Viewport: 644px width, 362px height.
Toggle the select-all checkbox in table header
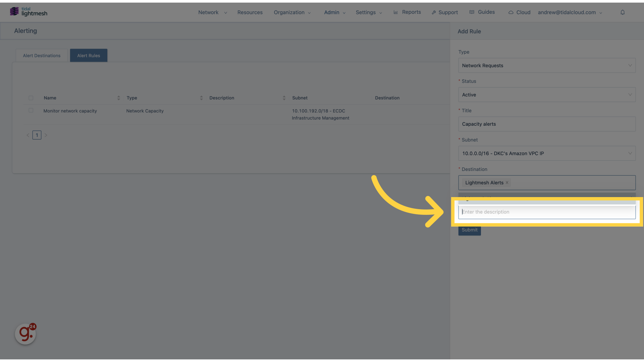[x=31, y=98]
